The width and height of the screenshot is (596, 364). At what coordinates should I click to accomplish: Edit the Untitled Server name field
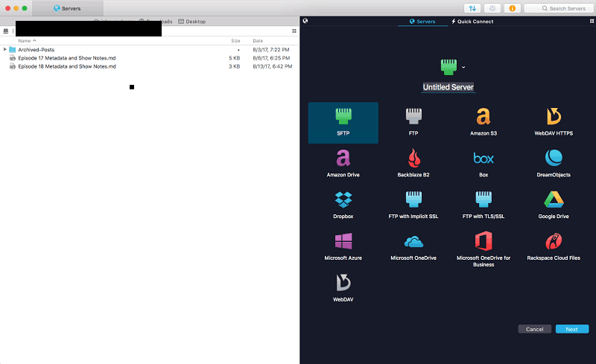tap(448, 87)
